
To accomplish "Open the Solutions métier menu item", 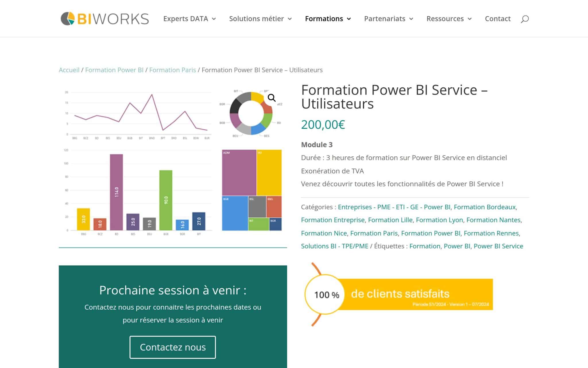I will [256, 19].
